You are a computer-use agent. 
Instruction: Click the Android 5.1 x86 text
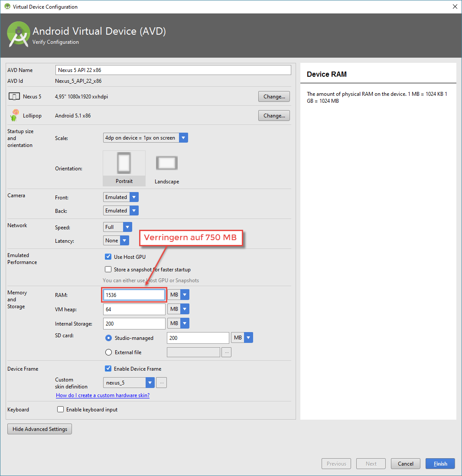(x=73, y=116)
